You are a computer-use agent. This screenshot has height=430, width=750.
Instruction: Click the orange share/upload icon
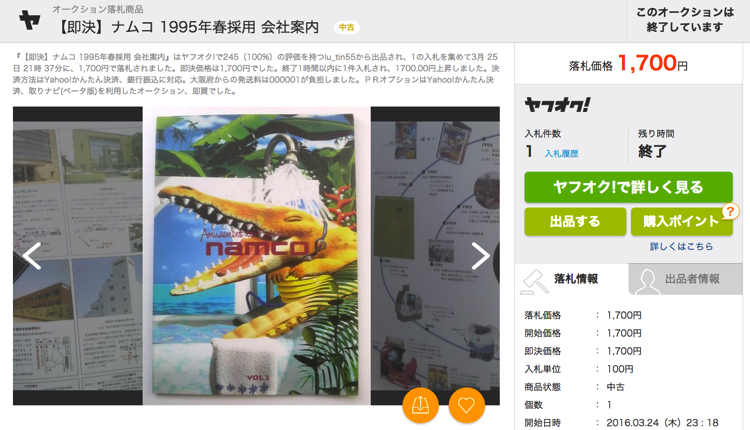[420, 406]
